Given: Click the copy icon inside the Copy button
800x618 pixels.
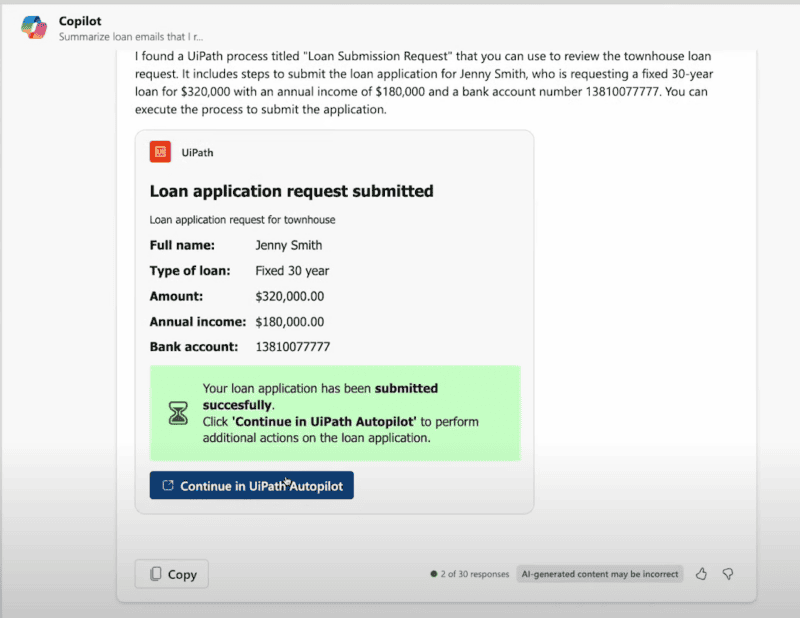Looking at the screenshot, I should pyautogui.click(x=156, y=574).
